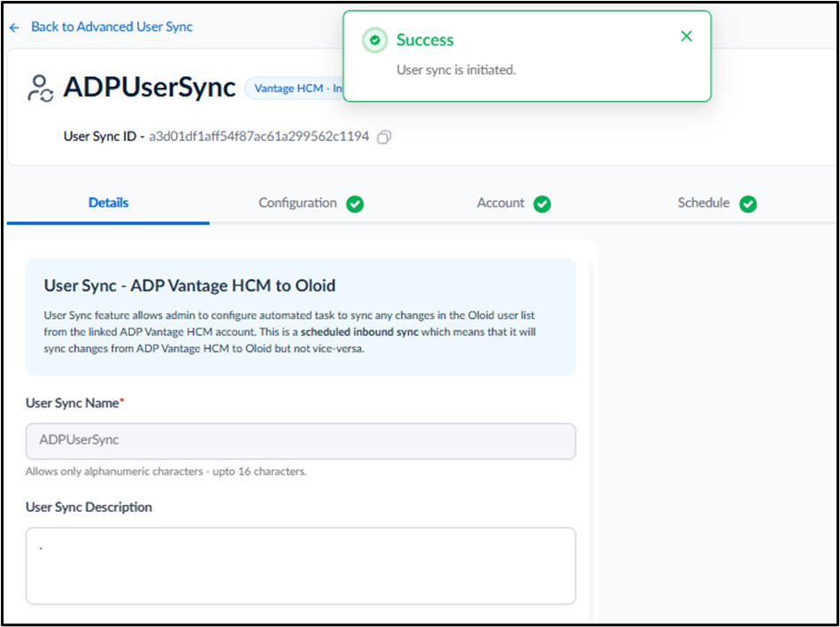840x627 pixels.
Task: Click 'User sync is initiated.' message
Action: [x=456, y=70]
